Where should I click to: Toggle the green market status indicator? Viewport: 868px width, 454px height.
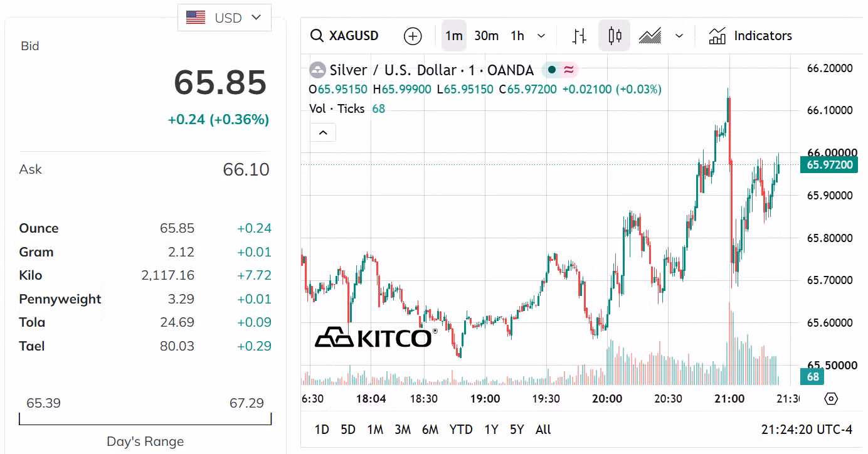pyautogui.click(x=552, y=70)
